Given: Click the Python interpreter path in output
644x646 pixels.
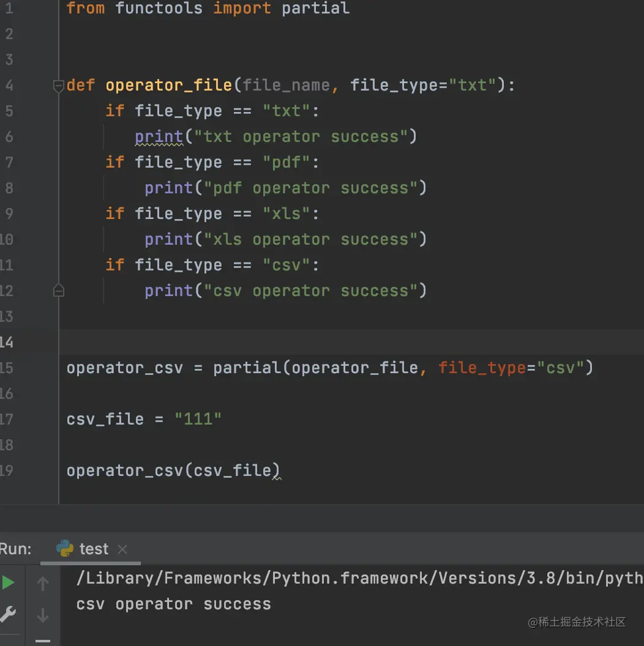Looking at the screenshot, I should tap(359, 579).
